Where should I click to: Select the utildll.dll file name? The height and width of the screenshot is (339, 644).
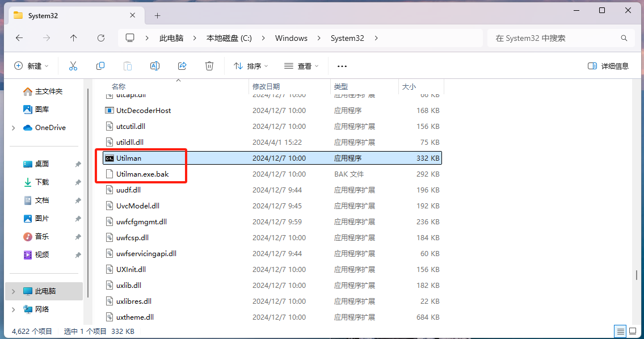(x=130, y=142)
